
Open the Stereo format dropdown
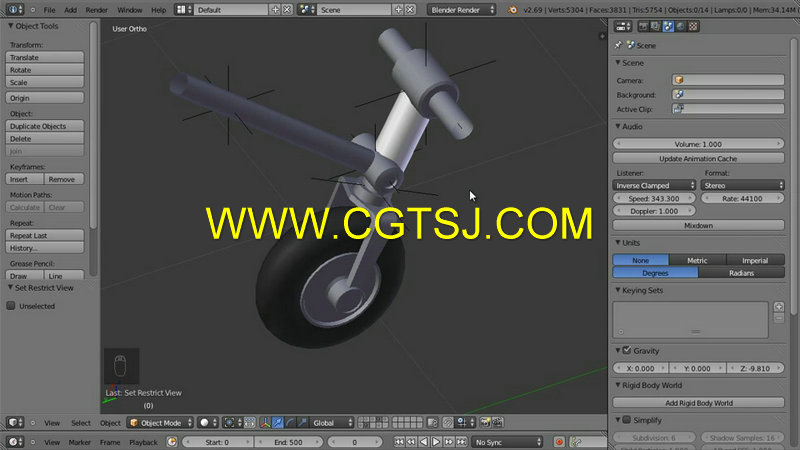click(742, 185)
